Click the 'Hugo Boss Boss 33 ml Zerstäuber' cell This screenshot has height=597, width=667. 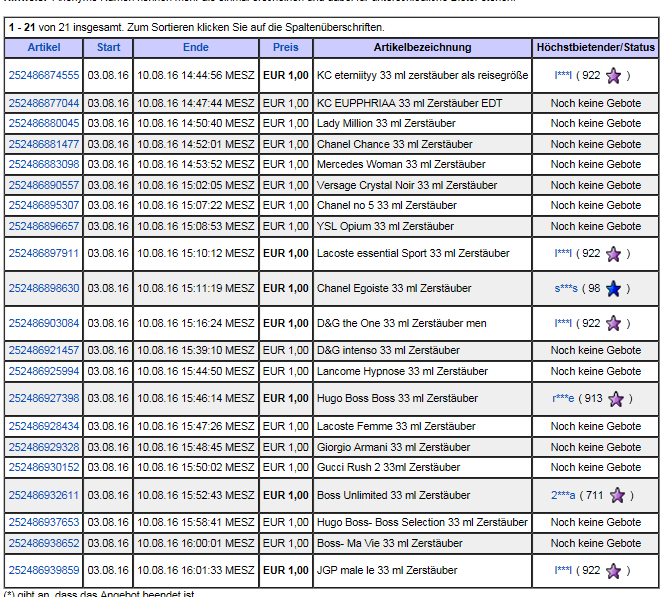coord(422,398)
